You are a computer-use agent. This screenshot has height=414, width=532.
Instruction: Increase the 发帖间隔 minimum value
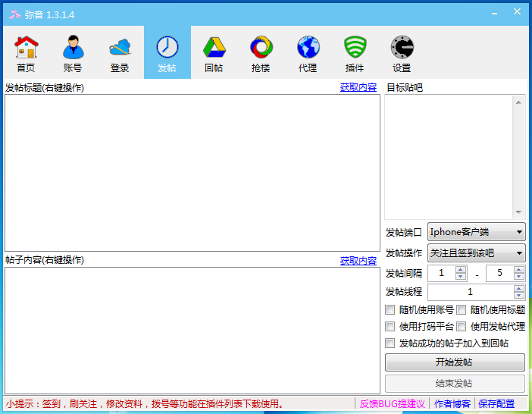461,270
